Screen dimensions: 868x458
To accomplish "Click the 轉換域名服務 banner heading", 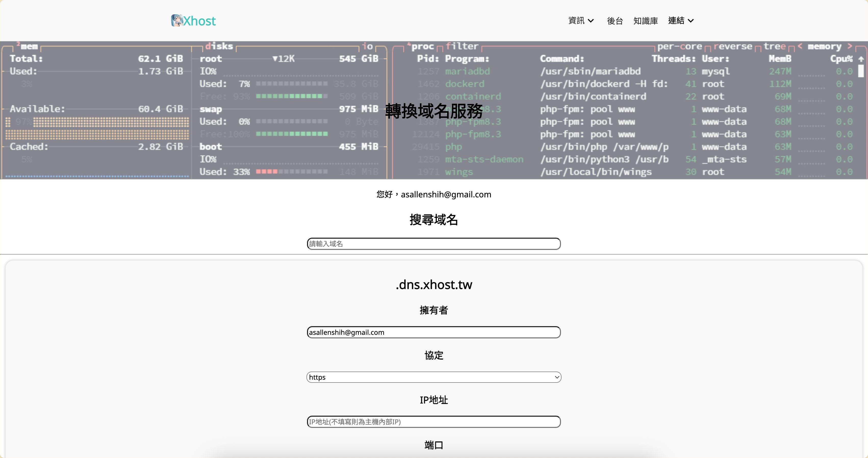I will click(x=434, y=111).
